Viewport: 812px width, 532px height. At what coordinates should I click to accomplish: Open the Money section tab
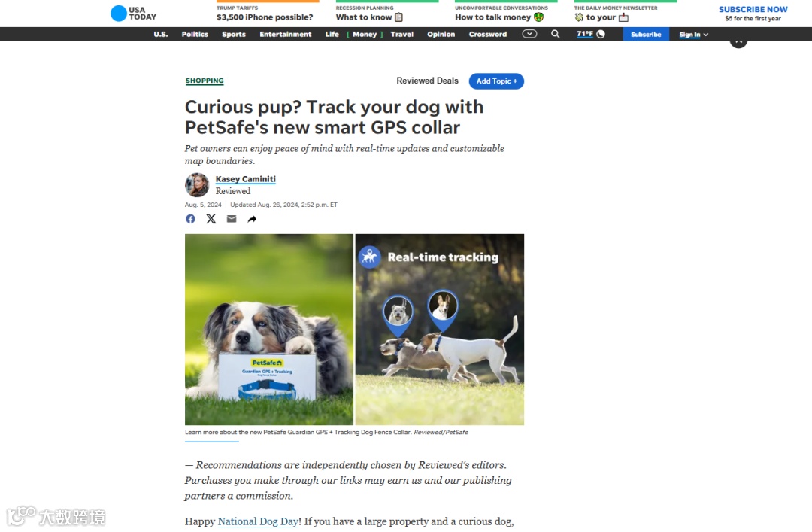click(365, 34)
